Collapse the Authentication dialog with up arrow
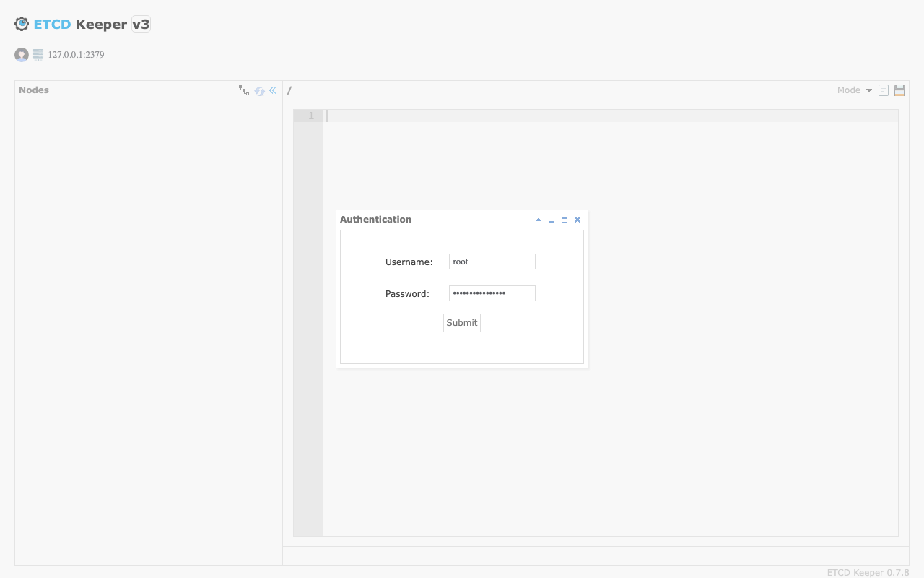The image size is (924, 578). (x=539, y=220)
